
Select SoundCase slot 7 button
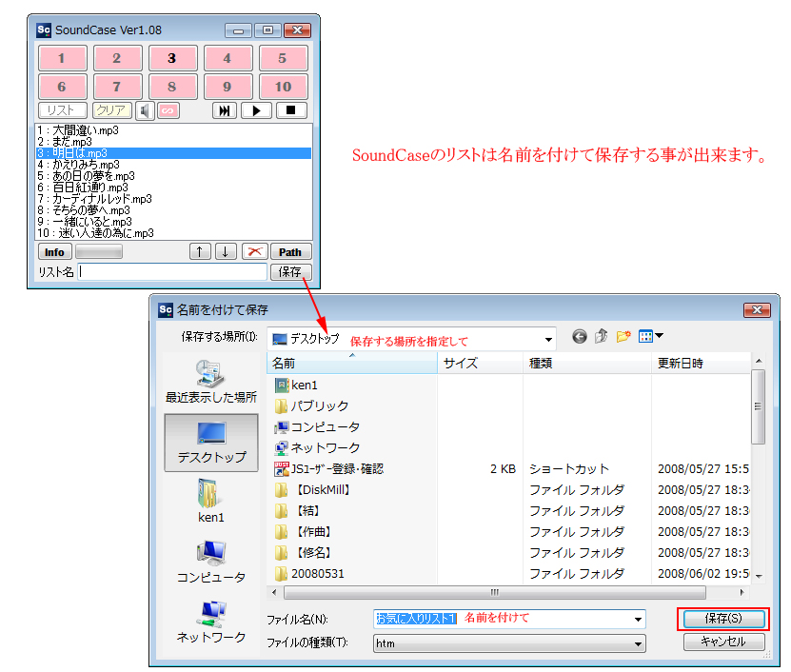(117, 87)
